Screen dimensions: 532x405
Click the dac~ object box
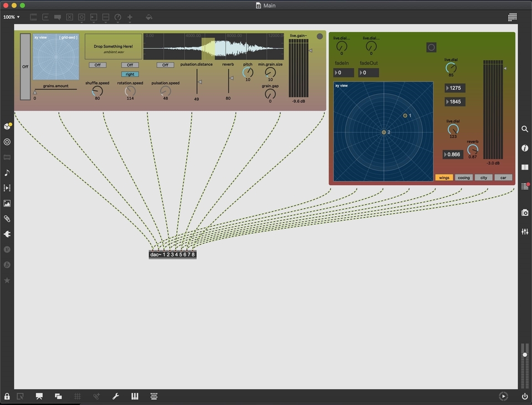tap(172, 255)
